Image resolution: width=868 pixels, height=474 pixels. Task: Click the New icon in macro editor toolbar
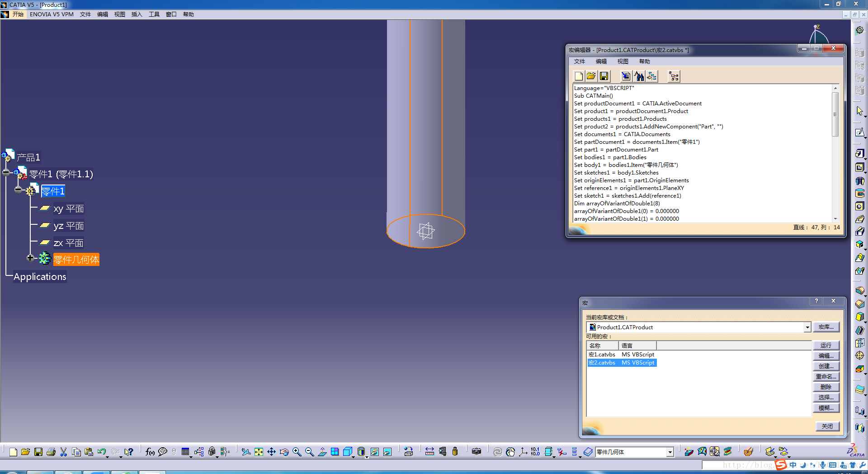pyautogui.click(x=579, y=76)
